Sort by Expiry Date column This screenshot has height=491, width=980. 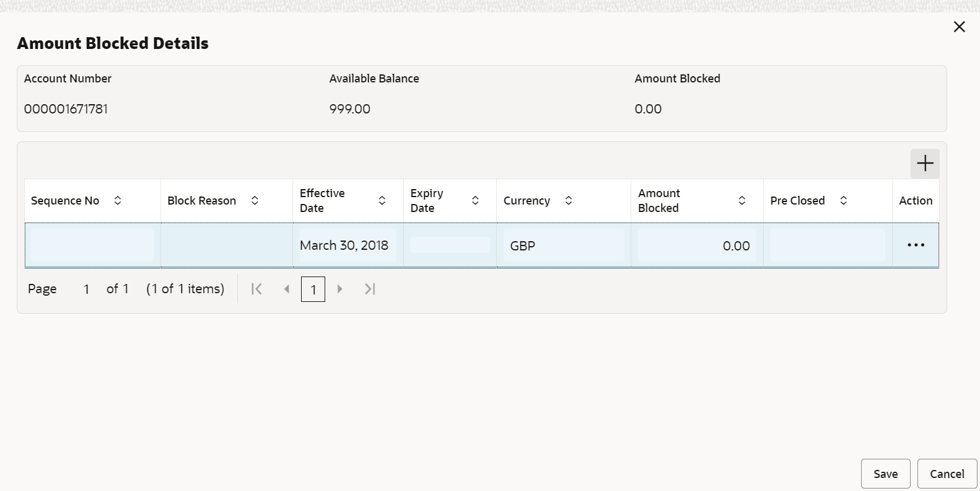pos(475,200)
